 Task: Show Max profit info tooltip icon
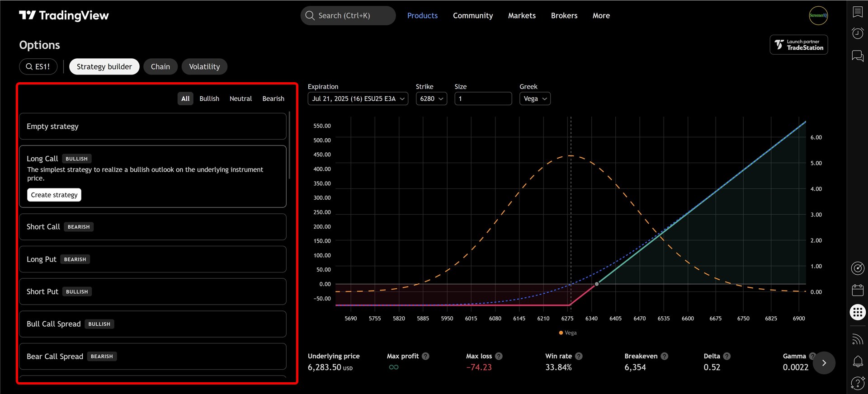[425, 356]
